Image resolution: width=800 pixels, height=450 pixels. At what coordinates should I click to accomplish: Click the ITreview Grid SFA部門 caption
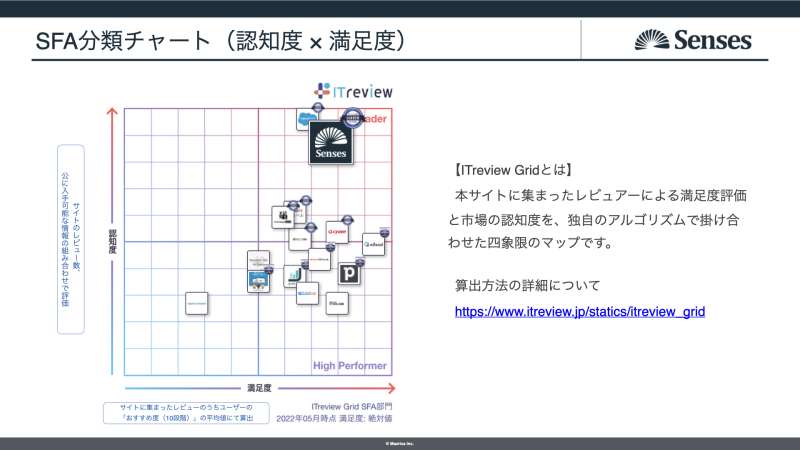pyautogui.click(x=352, y=407)
